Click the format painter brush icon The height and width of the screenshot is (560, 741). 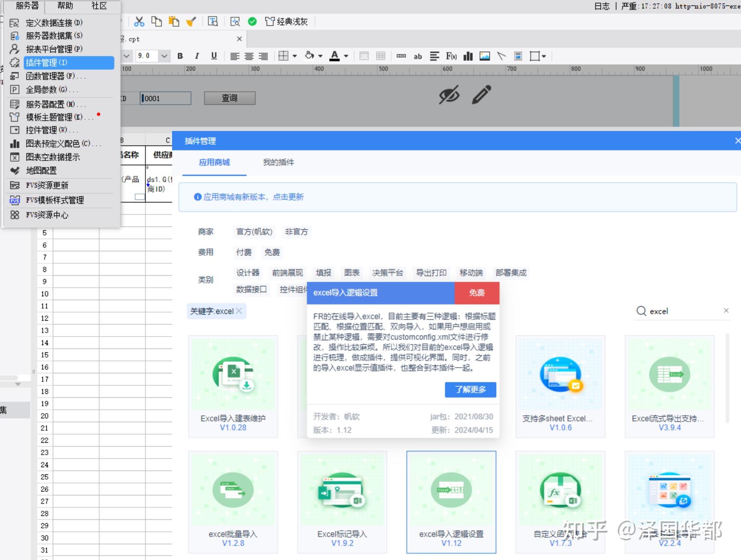191,21
